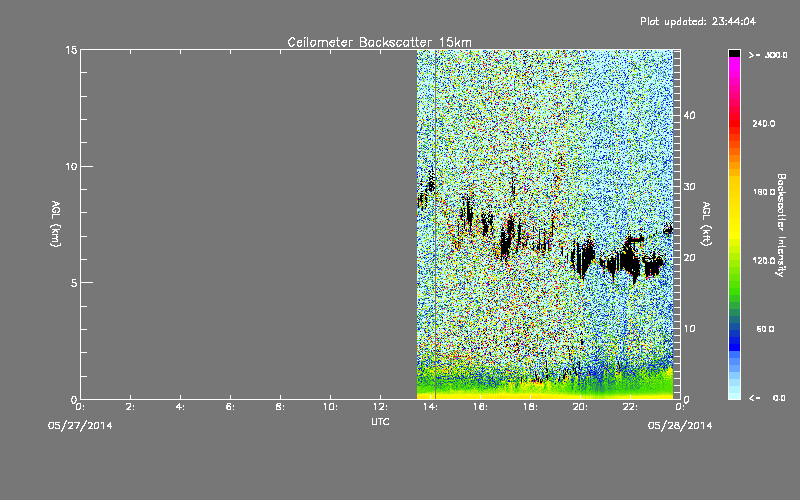
Task: Click the "20:" hour tick label
Action: [x=580, y=407]
